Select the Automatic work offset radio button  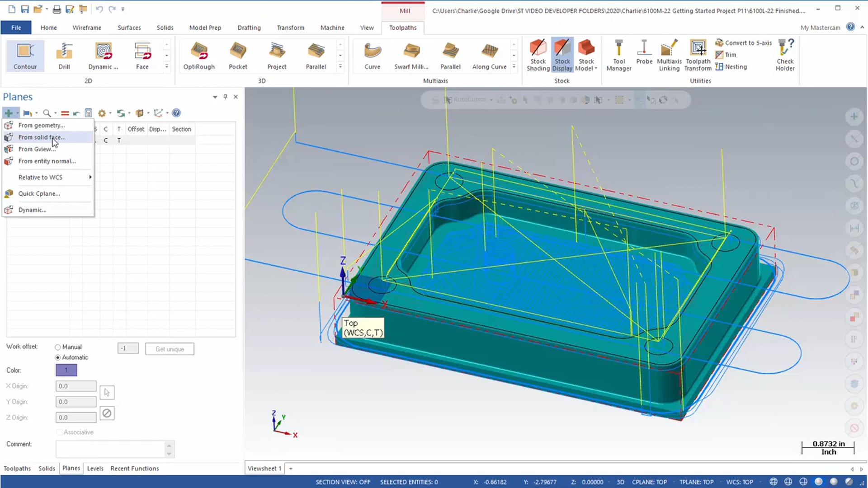pos(58,357)
